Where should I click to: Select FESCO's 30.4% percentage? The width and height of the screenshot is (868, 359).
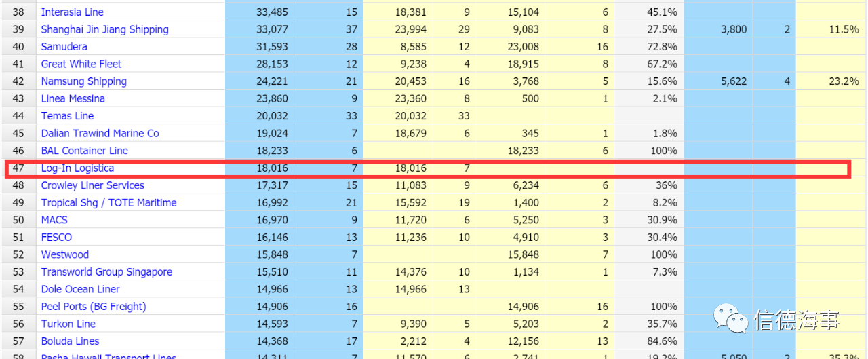coord(662,237)
